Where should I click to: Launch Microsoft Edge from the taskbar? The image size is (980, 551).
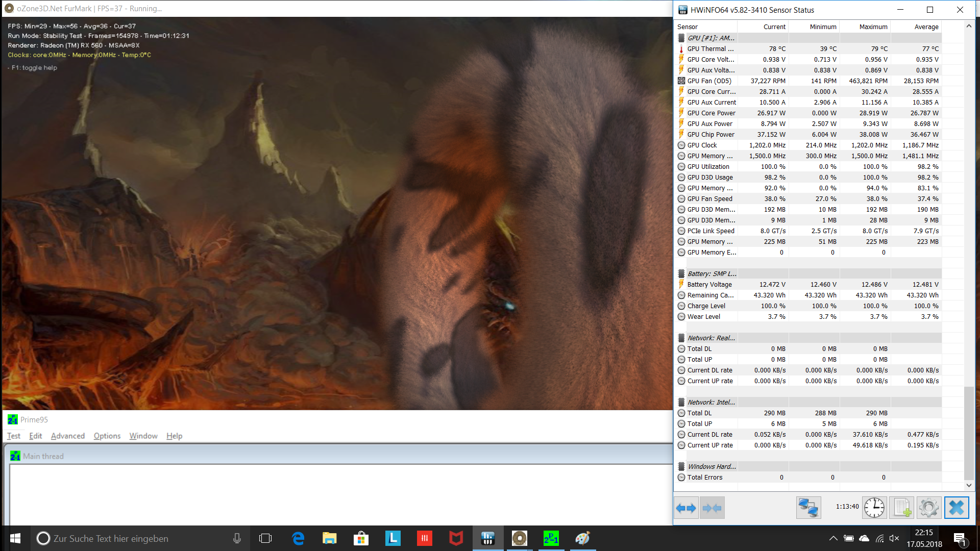298,538
